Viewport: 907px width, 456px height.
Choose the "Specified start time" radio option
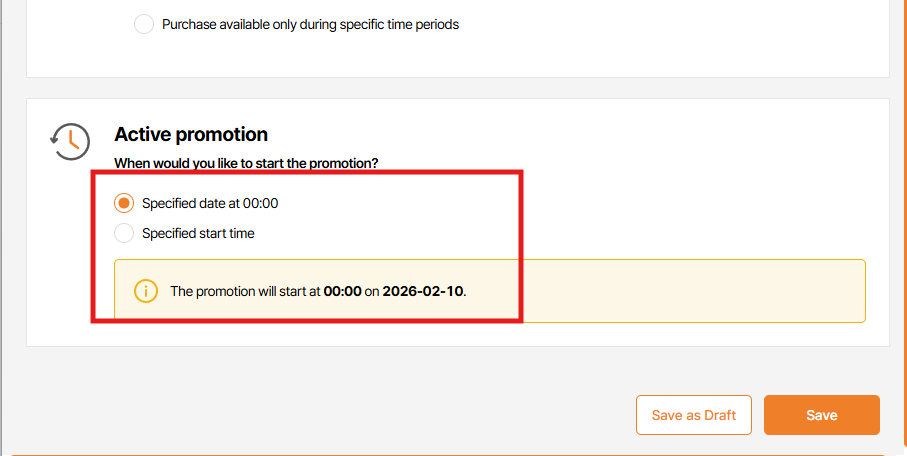[124, 233]
